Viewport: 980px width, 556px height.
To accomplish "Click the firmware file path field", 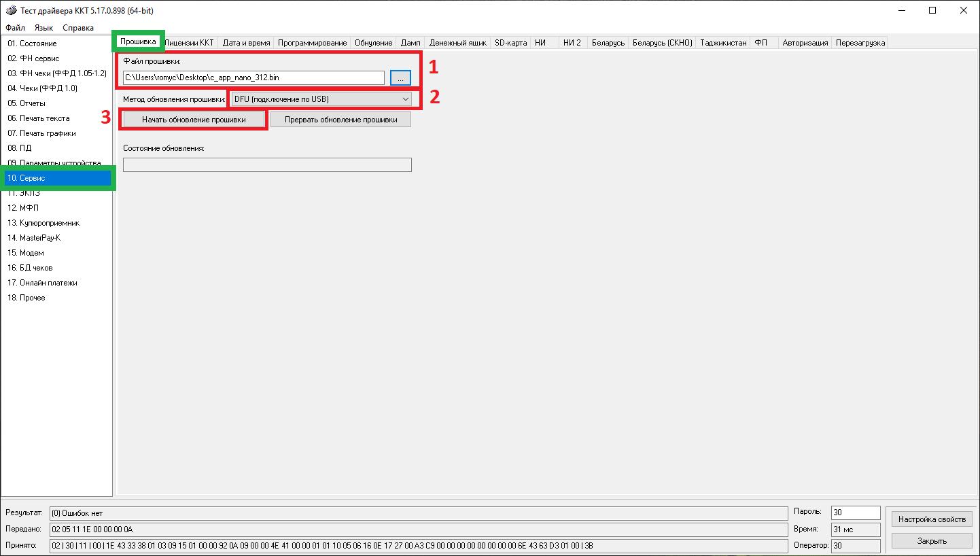I will click(253, 78).
